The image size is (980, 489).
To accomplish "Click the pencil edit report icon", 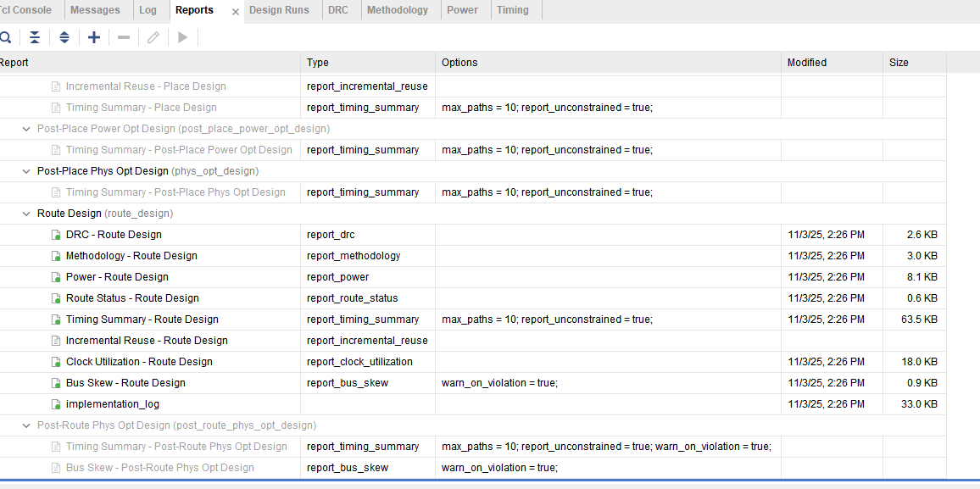I will [x=153, y=37].
